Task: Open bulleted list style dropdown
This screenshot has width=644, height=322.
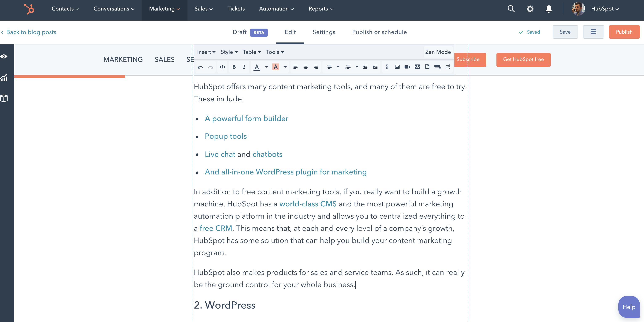Action: [x=338, y=67]
